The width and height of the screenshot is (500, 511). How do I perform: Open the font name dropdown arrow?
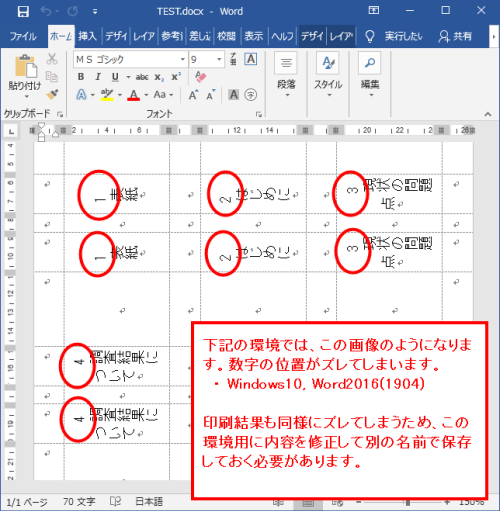pyautogui.click(x=183, y=59)
